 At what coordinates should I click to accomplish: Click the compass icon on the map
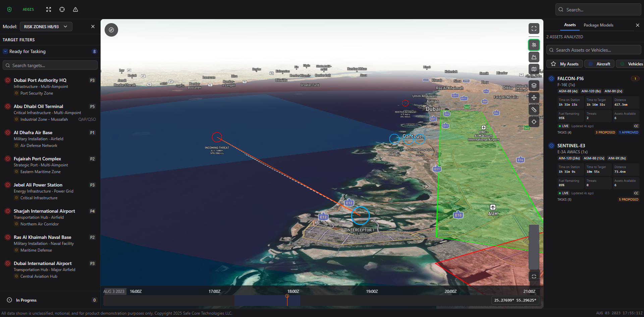click(x=111, y=30)
